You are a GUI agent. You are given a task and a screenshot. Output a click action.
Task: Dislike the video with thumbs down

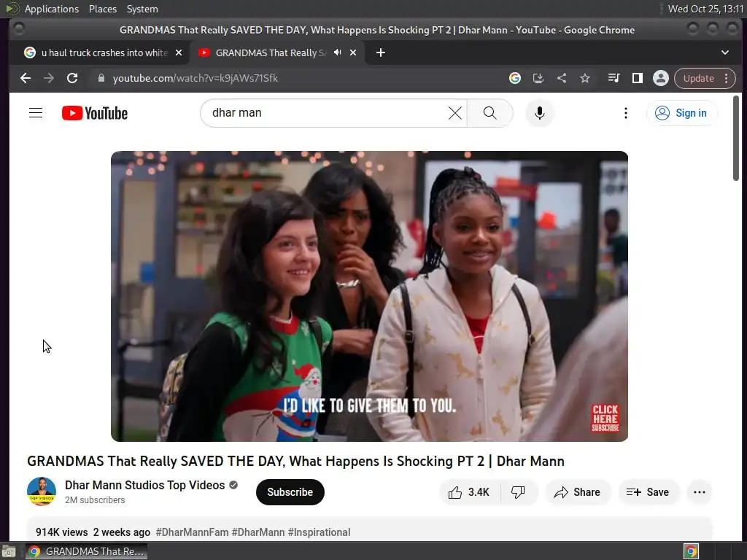(x=519, y=492)
